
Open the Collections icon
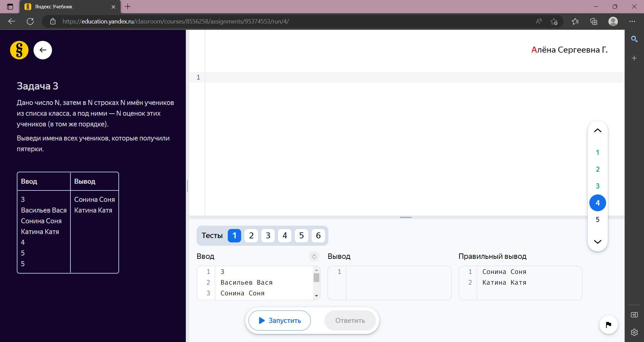pyautogui.click(x=594, y=21)
